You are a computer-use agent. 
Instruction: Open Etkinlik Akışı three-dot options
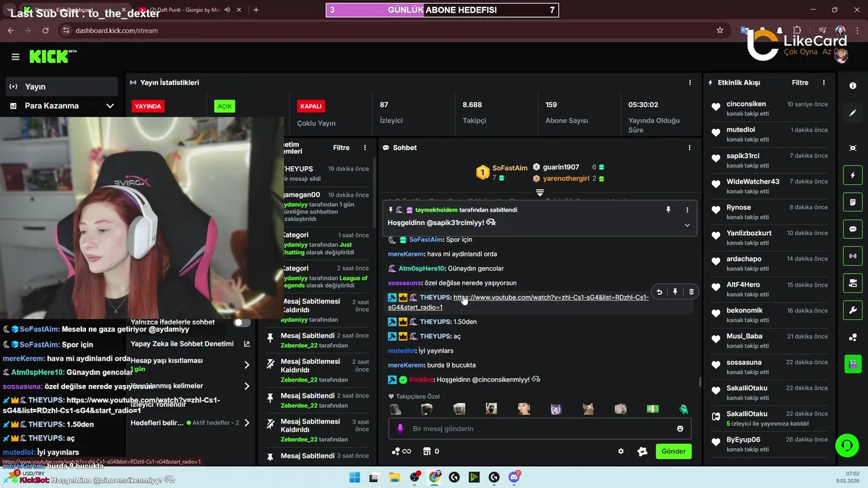click(824, 83)
